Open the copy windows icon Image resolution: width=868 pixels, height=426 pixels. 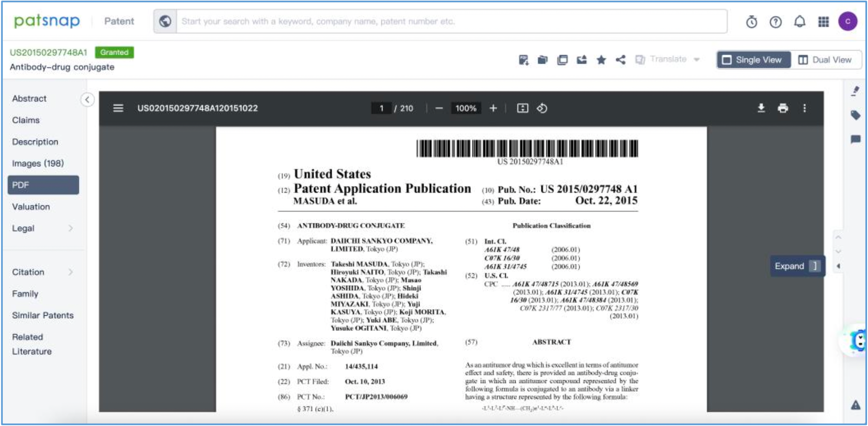562,60
